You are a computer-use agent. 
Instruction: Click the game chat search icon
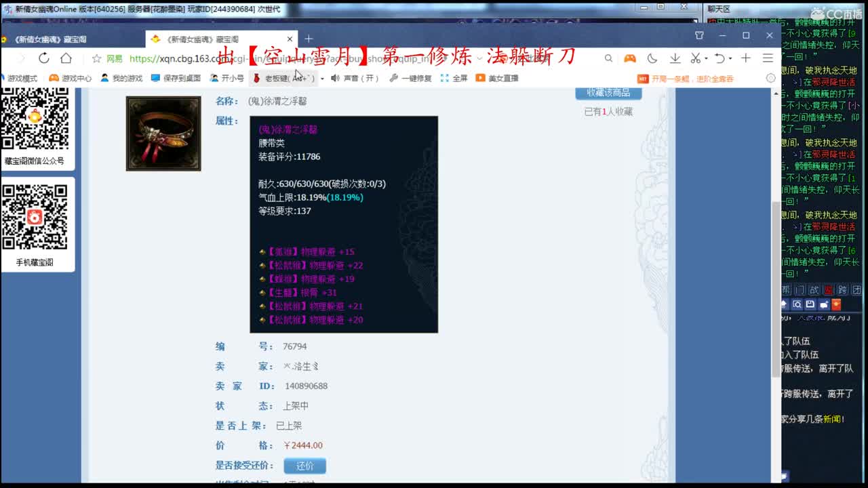click(797, 305)
